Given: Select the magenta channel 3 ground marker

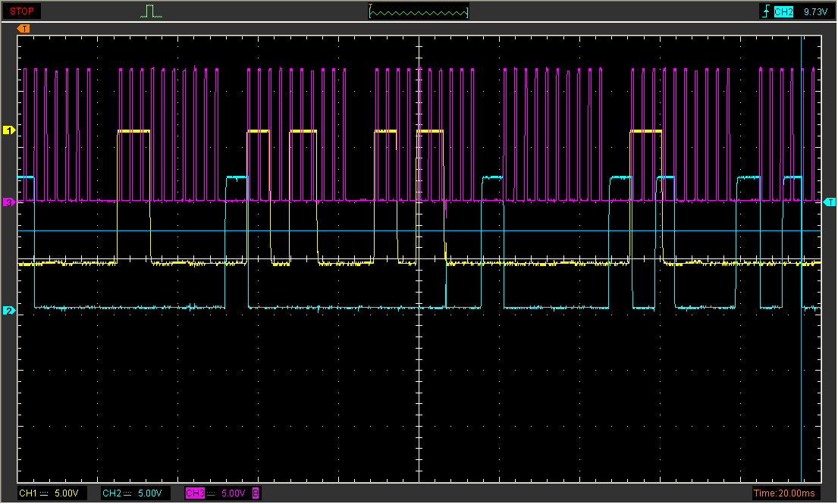Looking at the screenshot, I should (x=9, y=202).
